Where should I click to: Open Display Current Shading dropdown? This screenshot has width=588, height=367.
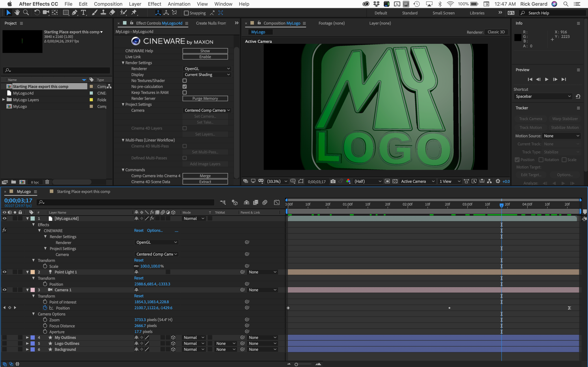click(207, 75)
